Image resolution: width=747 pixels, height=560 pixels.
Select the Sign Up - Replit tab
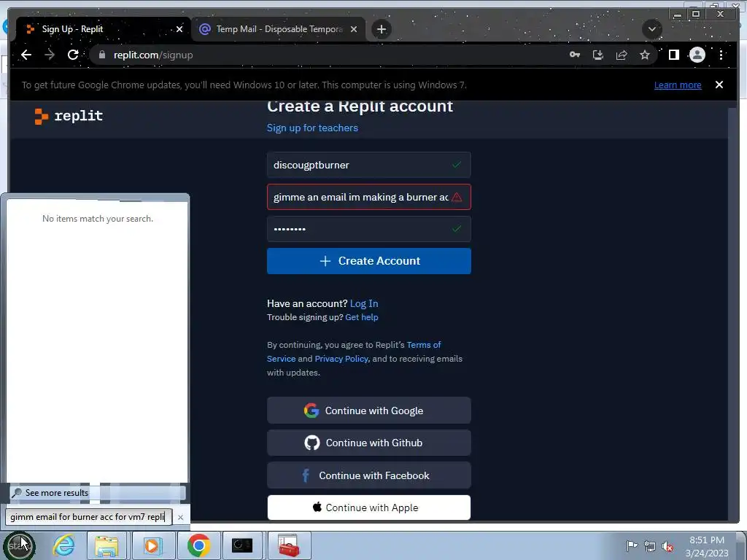104,29
